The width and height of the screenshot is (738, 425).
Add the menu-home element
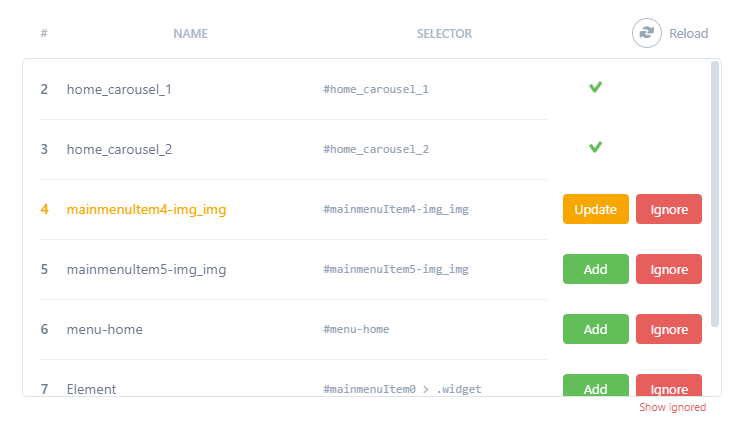pos(596,329)
